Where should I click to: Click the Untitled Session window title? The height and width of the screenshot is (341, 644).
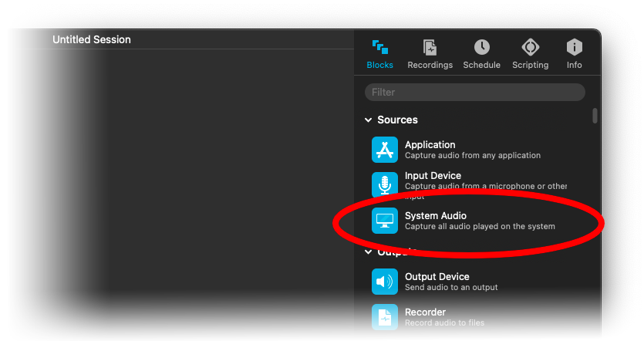(91, 39)
